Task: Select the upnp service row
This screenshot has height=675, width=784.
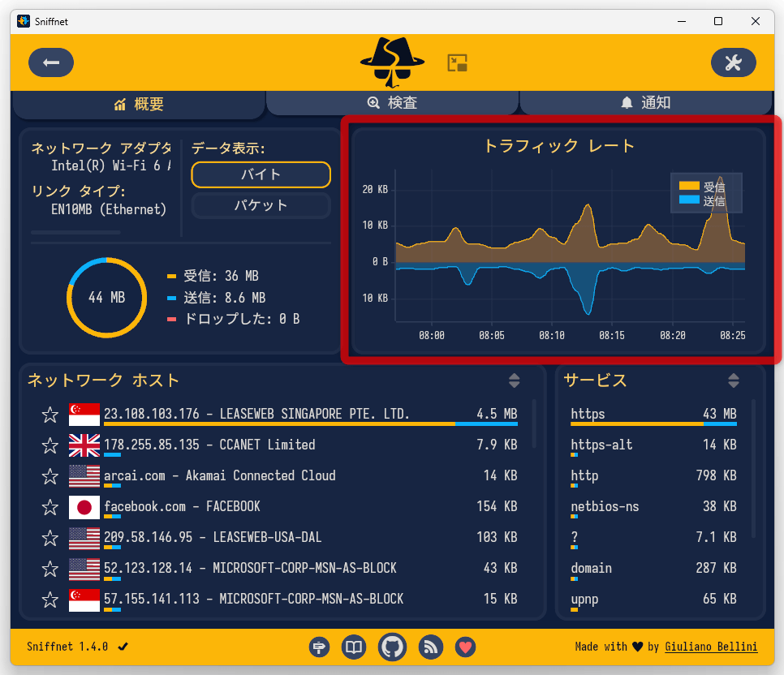Action: [x=653, y=600]
